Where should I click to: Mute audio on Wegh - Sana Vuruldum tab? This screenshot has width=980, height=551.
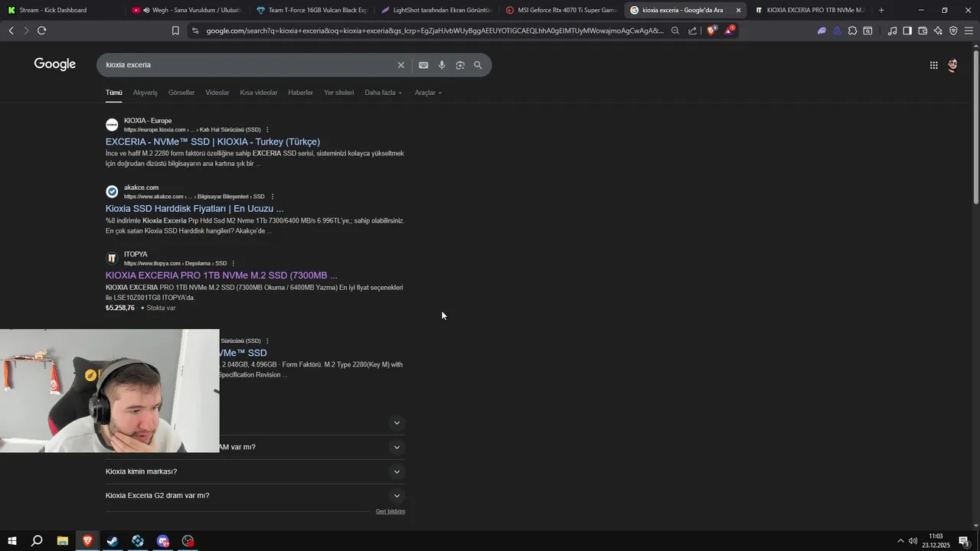145,10
